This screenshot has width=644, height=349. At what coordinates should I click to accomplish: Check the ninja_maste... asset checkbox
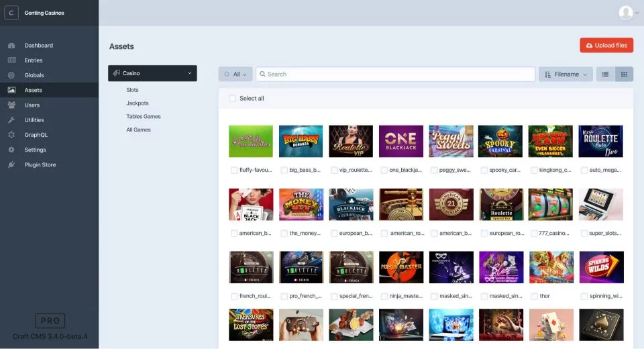pyautogui.click(x=384, y=297)
